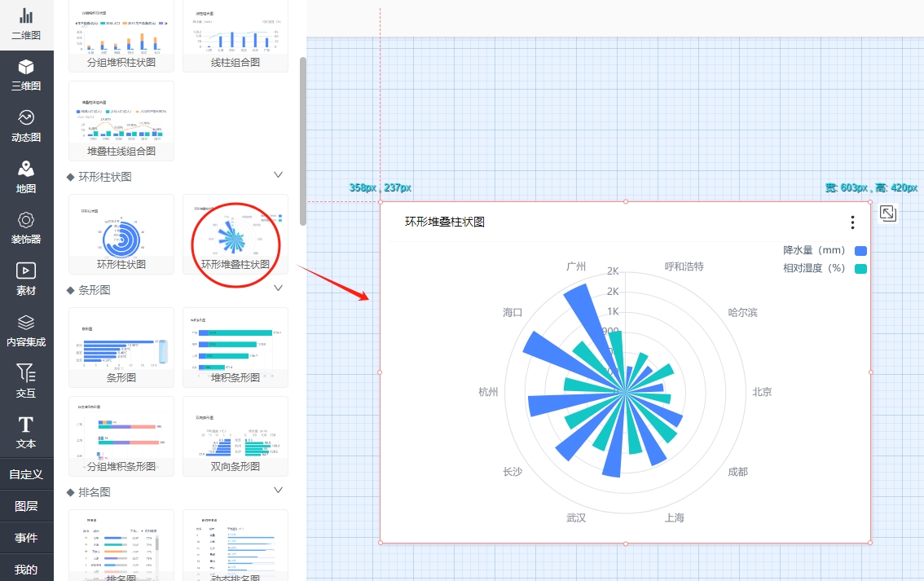Open the 交互 interaction components icon

point(26,381)
